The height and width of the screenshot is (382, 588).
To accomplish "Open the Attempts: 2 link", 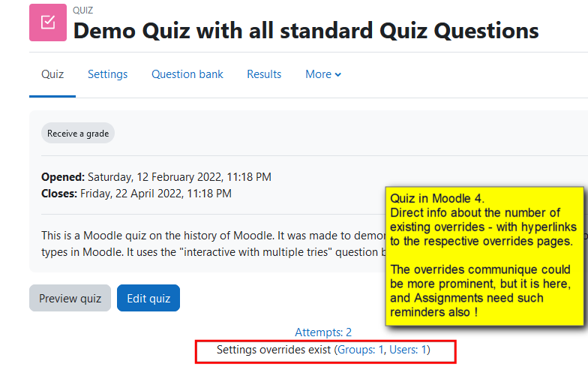I will [x=322, y=332].
